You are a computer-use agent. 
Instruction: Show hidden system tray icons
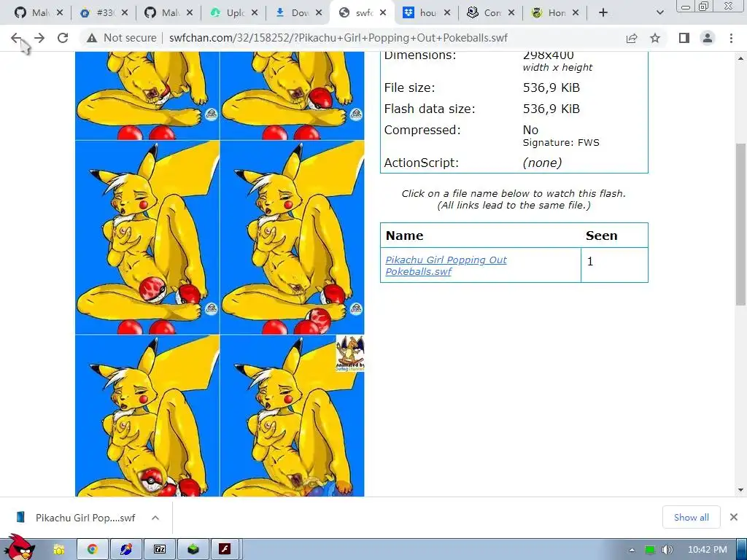pyautogui.click(x=632, y=550)
